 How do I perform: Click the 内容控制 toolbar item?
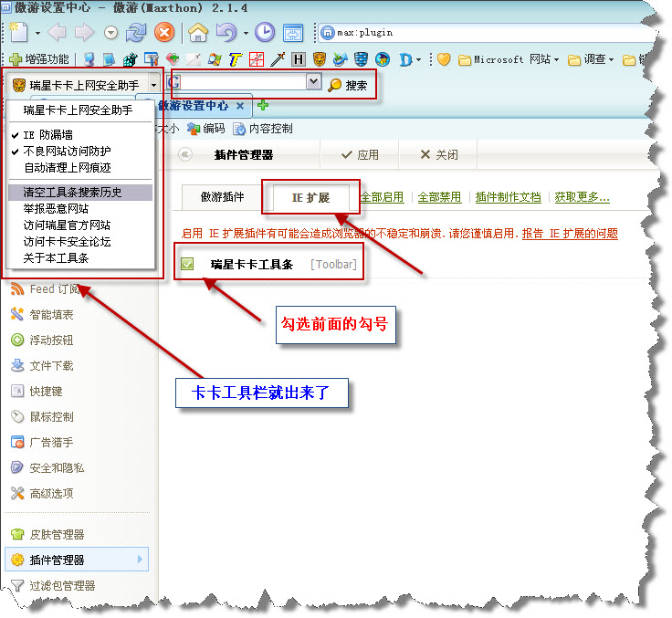263,128
